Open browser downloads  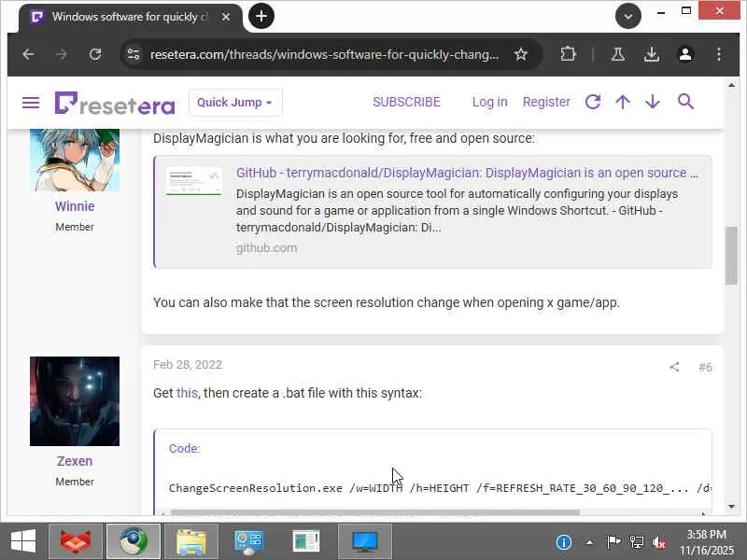tap(651, 54)
